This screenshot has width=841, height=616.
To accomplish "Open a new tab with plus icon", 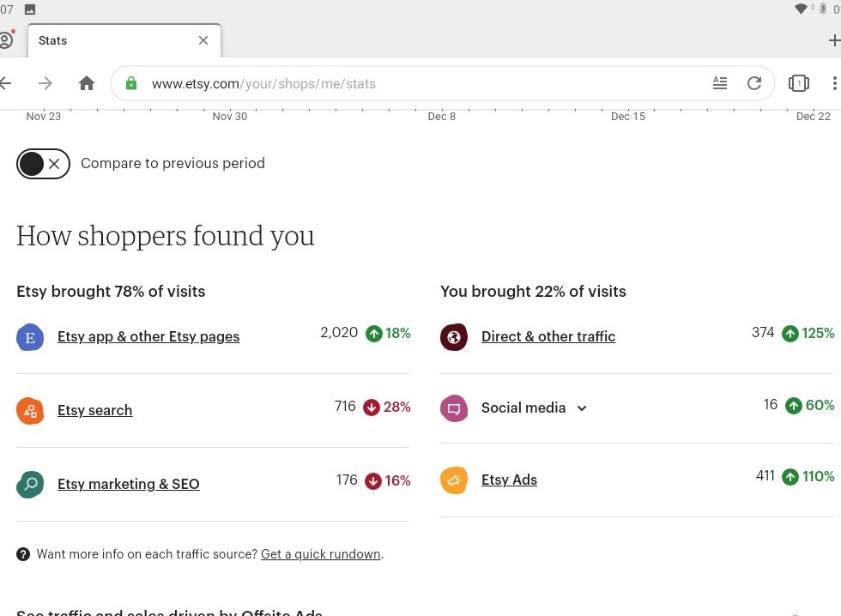I will (x=834, y=40).
